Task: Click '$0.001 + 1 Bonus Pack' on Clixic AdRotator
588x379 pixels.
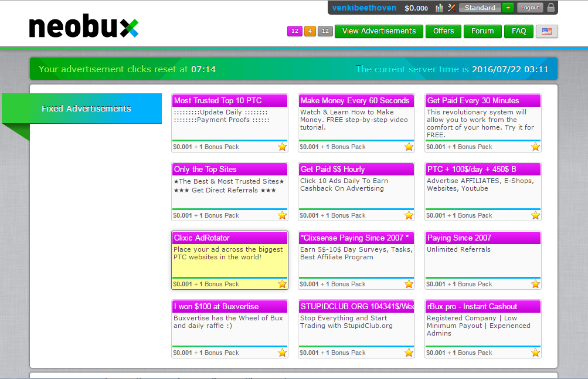Action: (x=206, y=284)
